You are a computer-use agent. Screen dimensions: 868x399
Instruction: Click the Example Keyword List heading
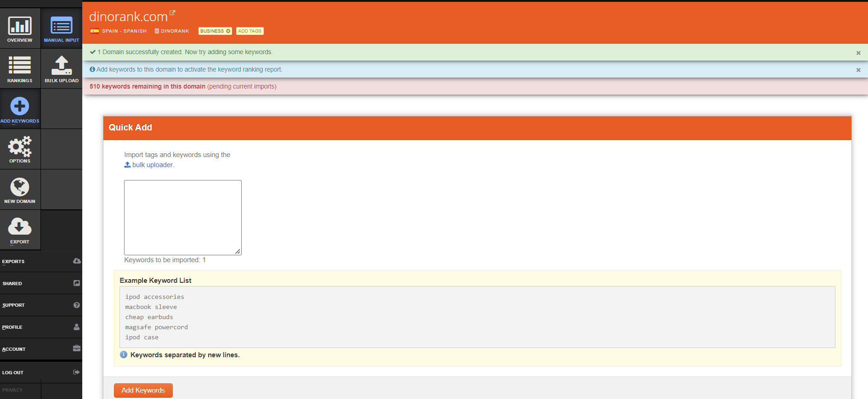pos(155,281)
